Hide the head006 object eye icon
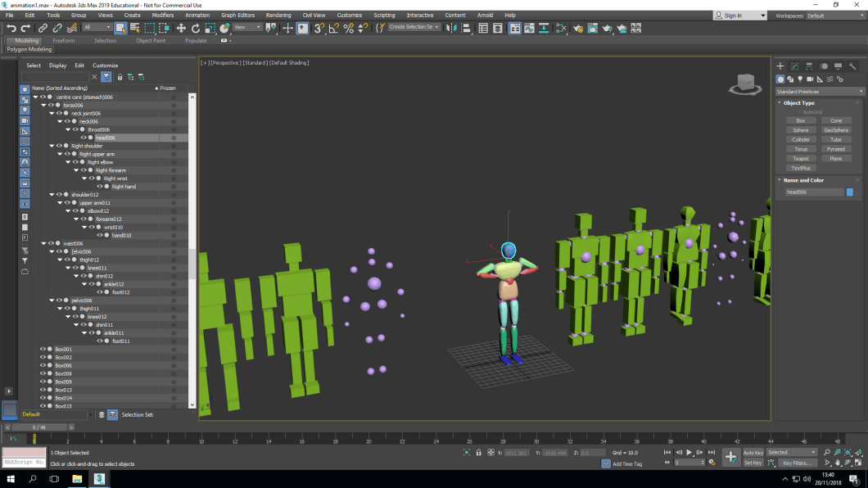Viewport: 868px width, 488px height. tap(84, 138)
